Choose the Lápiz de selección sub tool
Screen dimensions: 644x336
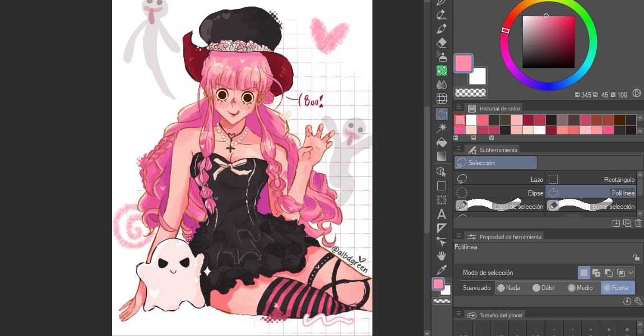(x=499, y=206)
